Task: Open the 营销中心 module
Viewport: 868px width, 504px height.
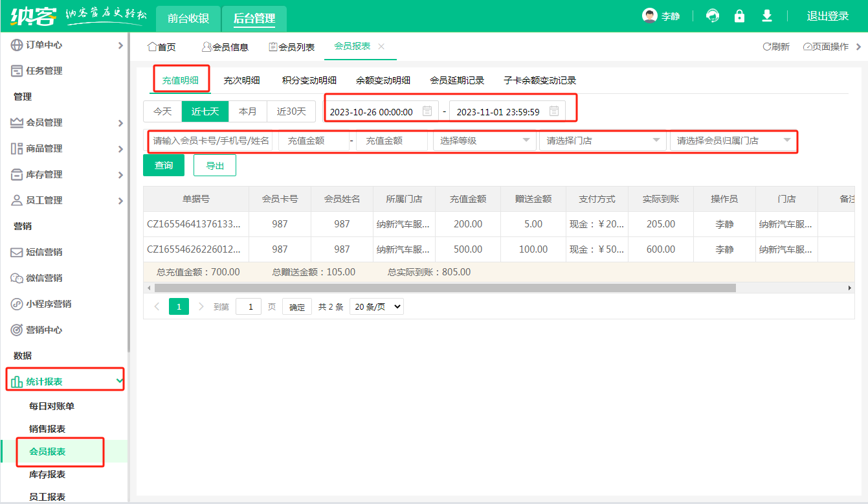Action: point(39,330)
